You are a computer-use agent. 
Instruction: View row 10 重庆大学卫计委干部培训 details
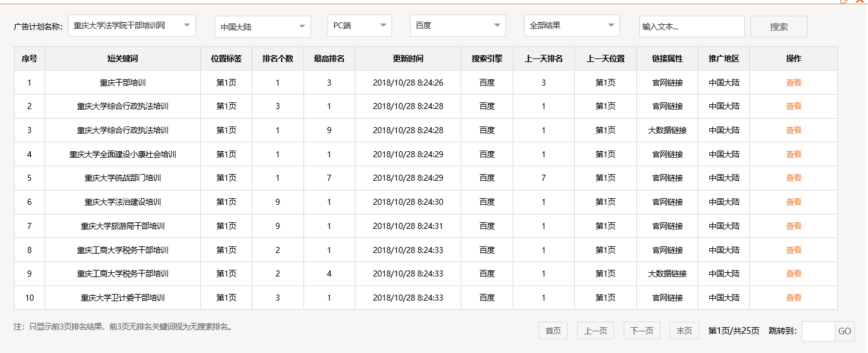click(x=793, y=298)
